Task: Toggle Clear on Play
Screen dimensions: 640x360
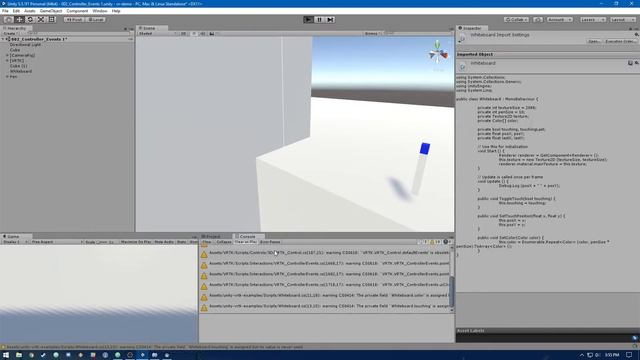Action: [245, 242]
